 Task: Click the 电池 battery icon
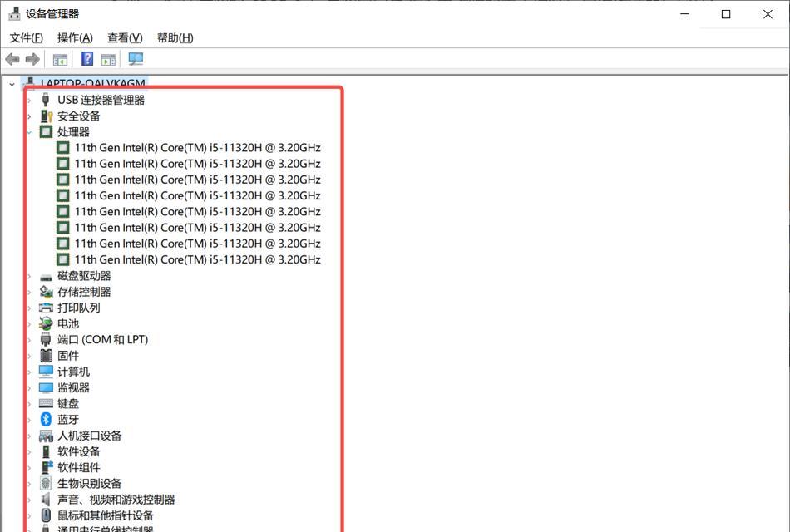click(46, 323)
